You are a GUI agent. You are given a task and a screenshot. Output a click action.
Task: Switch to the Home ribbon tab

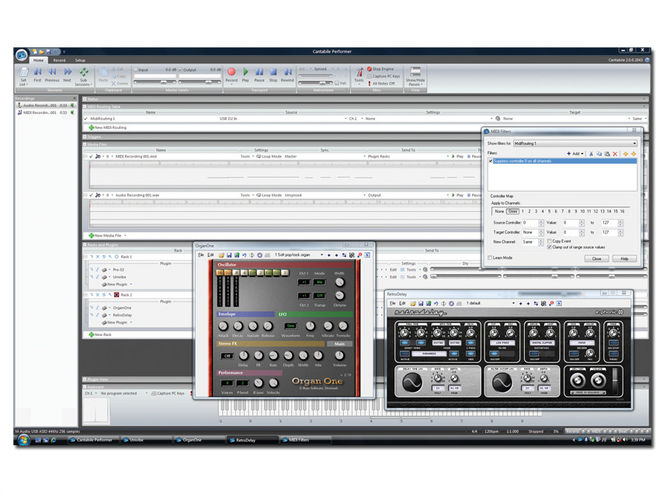point(39,60)
